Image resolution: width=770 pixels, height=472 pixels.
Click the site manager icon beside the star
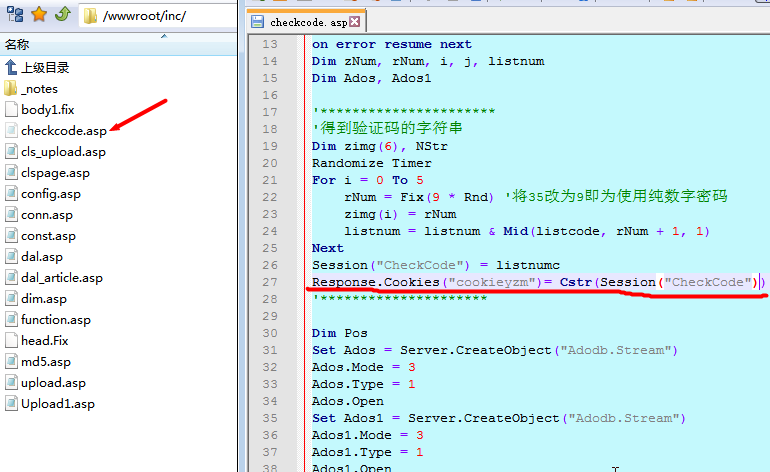point(15,15)
